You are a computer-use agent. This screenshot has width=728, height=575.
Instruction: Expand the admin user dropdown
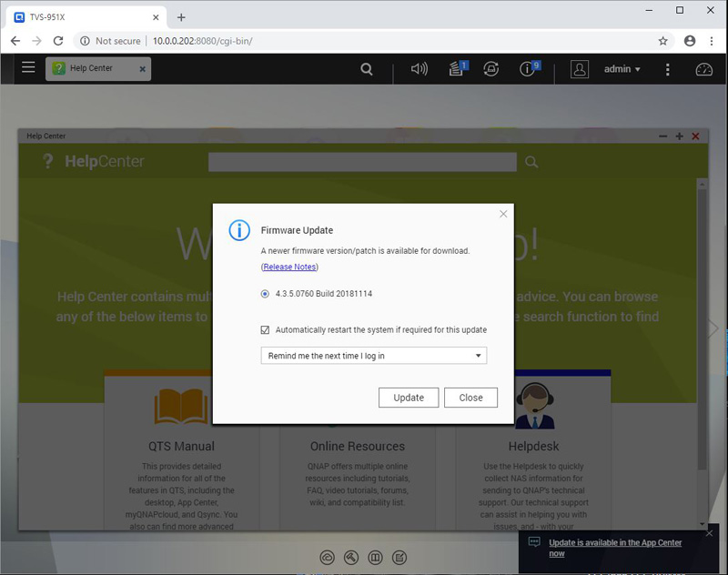click(622, 69)
